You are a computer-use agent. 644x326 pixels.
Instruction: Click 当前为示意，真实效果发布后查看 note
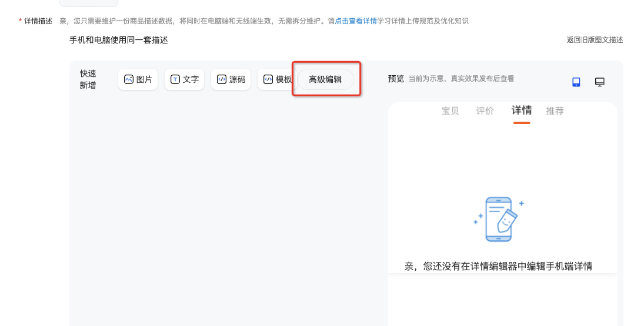point(461,78)
